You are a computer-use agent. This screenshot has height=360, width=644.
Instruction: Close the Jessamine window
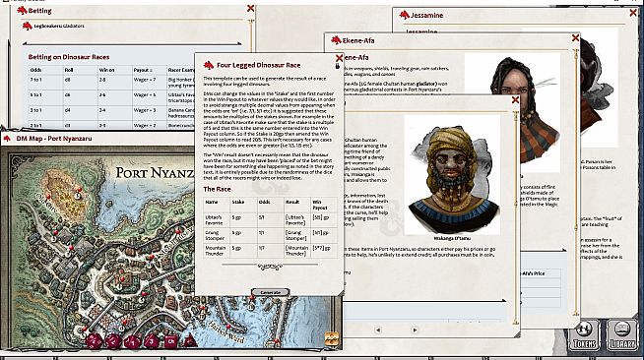pos(633,13)
